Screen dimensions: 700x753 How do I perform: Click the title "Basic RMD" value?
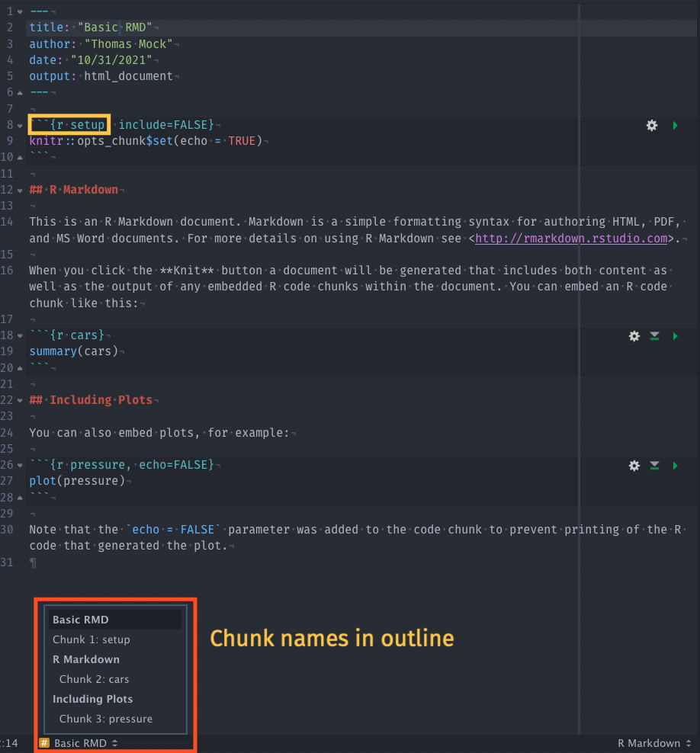pyautogui.click(x=115, y=27)
